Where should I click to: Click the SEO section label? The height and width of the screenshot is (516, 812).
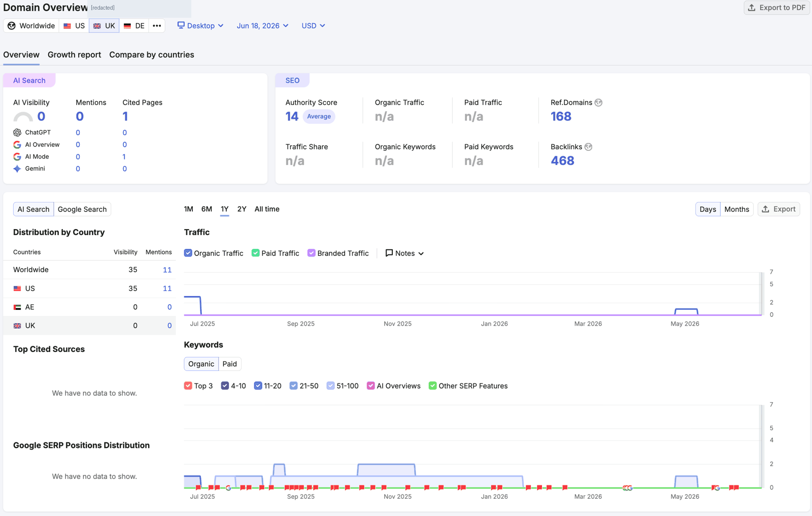[x=292, y=80]
